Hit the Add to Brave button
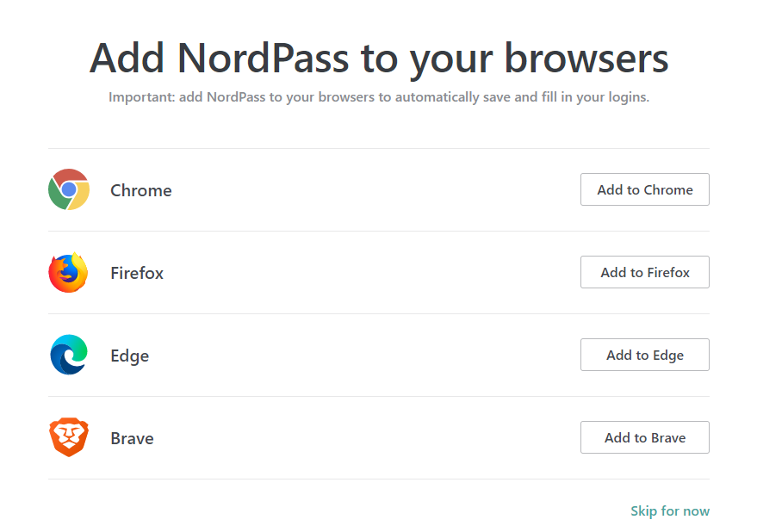This screenshot has height=532, width=757. coord(644,437)
